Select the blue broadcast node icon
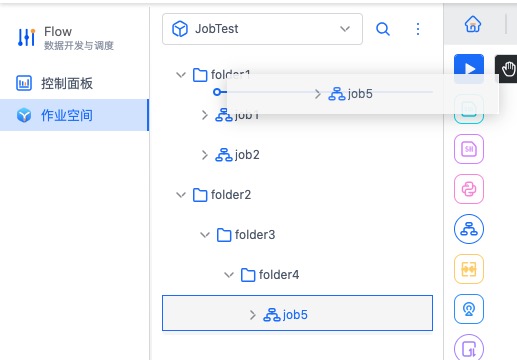517x360 pixels. click(469, 309)
